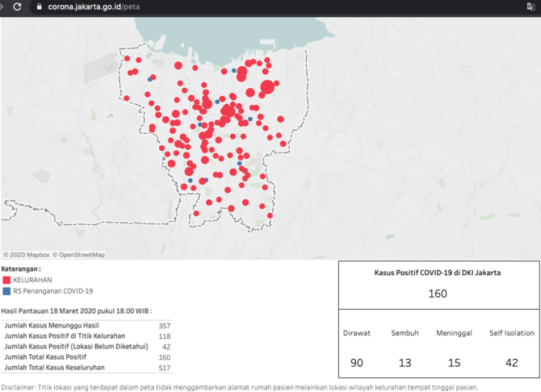Click the Jumlah Kasus Positif di Titik Kelurahan row
Screen dimensions: 541x392
pyautogui.click(x=85, y=336)
